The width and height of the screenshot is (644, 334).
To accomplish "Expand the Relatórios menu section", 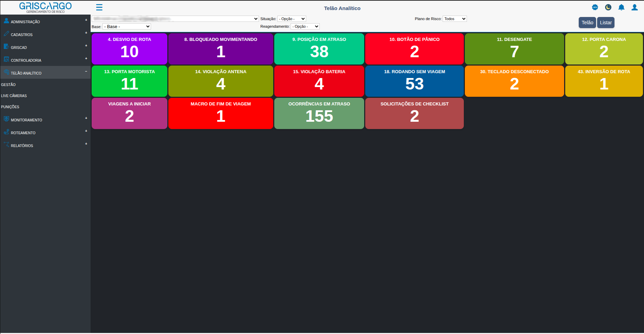I will pos(86,144).
